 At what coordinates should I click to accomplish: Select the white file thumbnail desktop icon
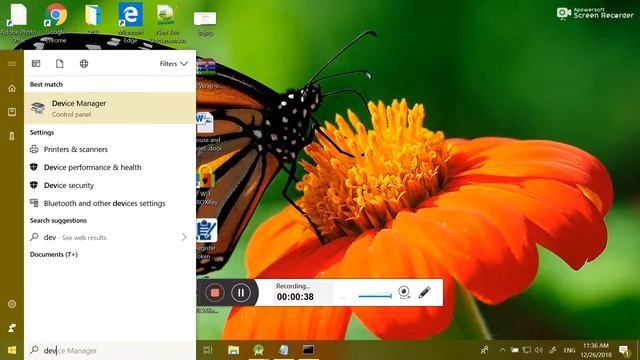point(205,23)
